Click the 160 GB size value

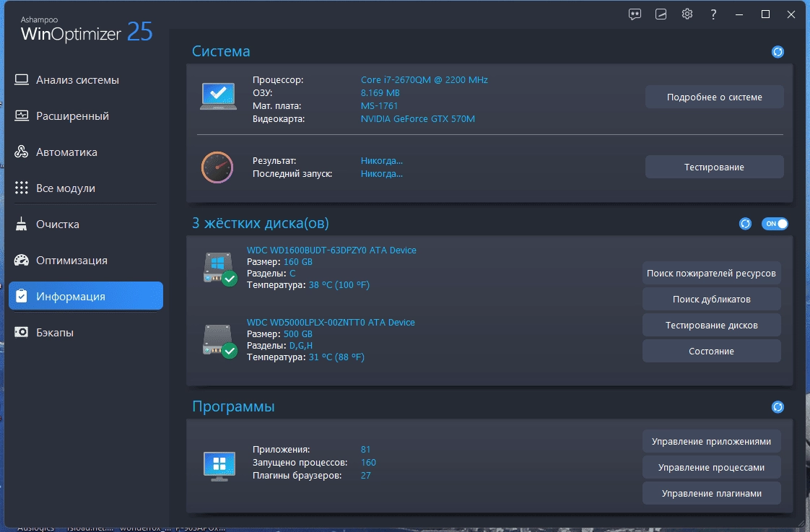click(x=298, y=262)
